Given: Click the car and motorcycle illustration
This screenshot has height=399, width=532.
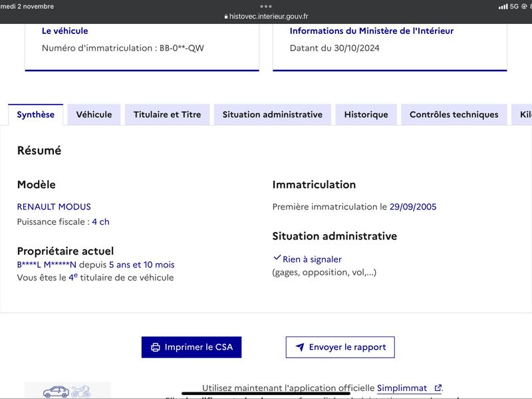Looking at the screenshot, I should tap(67, 391).
